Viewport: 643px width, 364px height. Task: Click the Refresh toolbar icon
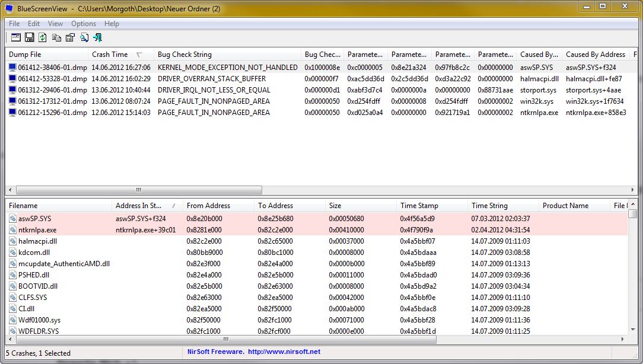click(x=43, y=38)
